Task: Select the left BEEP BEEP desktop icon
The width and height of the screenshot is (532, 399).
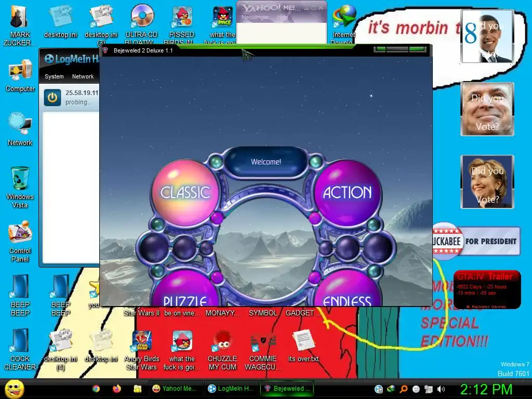Action: click(20, 295)
